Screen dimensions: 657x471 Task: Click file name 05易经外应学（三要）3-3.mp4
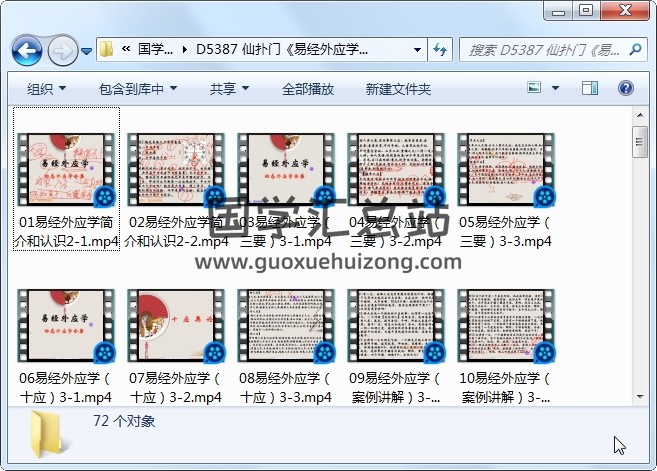click(x=506, y=232)
